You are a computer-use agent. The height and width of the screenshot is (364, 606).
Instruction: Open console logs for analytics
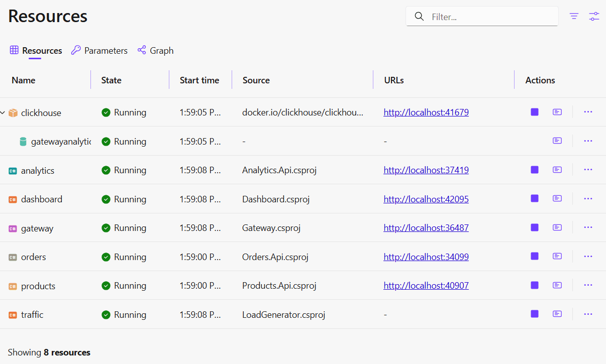(x=557, y=170)
